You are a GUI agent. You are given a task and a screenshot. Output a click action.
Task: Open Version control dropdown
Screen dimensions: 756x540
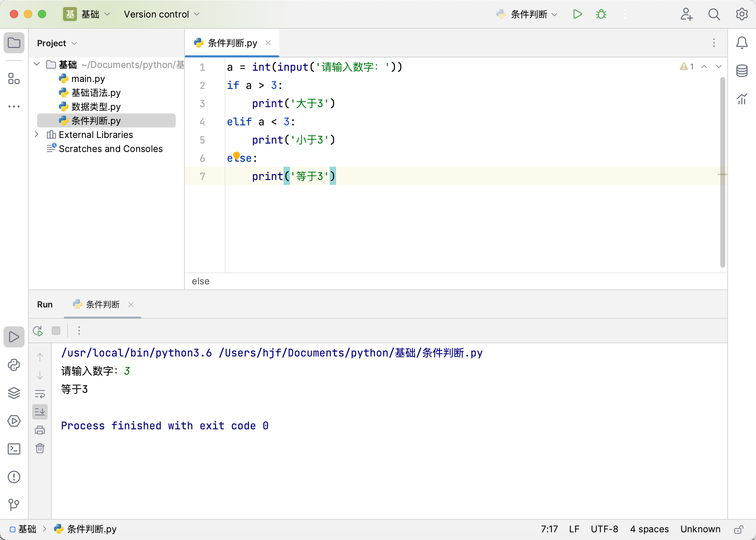click(162, 14)
